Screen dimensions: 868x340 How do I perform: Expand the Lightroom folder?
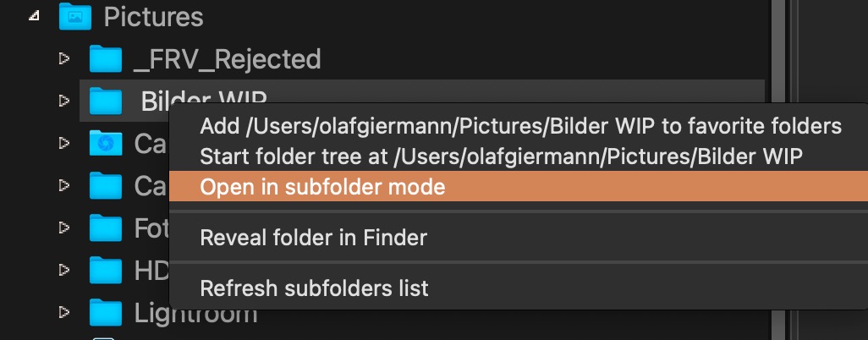coord(63,313)
